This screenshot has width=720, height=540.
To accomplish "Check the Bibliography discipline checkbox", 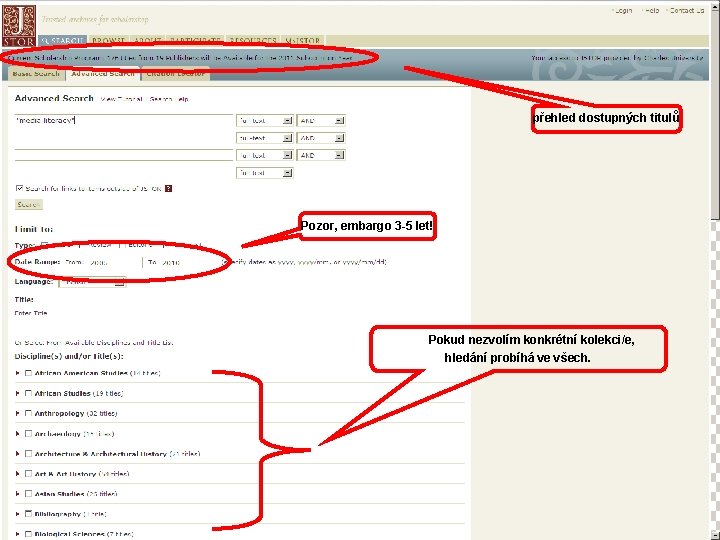I will click(28, 514).
